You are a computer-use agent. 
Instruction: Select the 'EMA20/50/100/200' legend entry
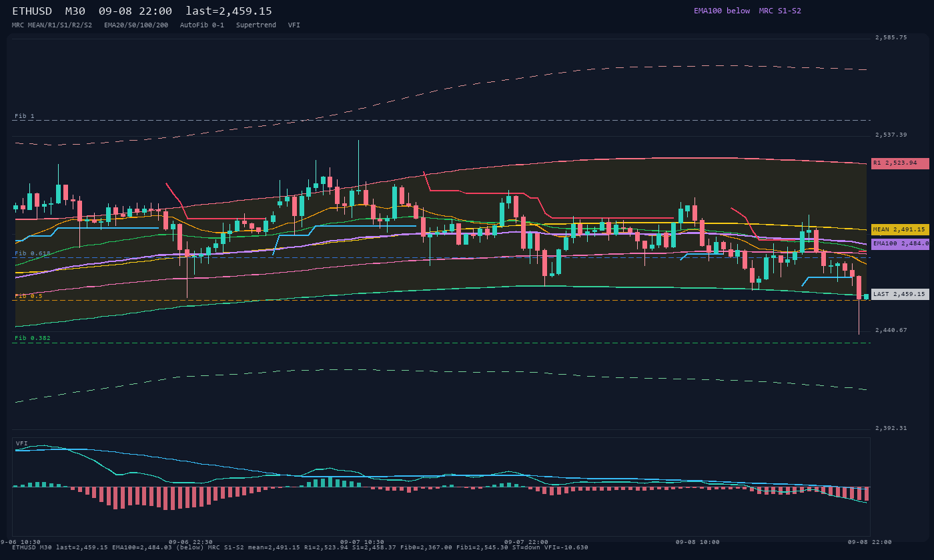[136, 25]
